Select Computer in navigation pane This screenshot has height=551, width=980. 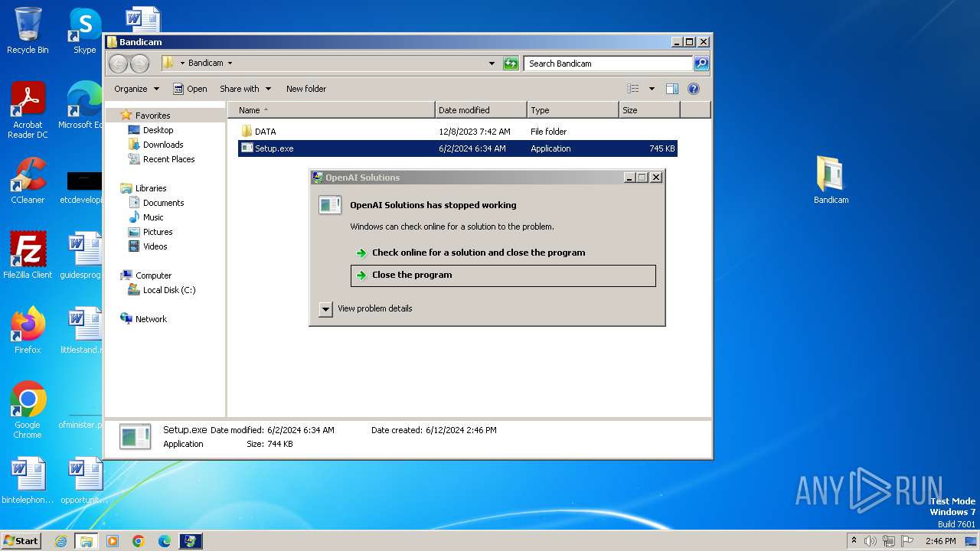(x=153, y=275)
